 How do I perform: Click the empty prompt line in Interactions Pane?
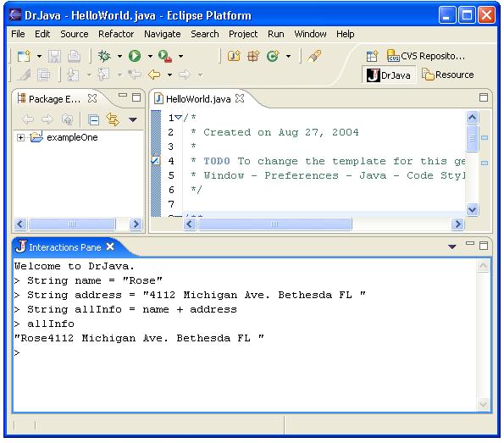pyautogui.click(x=244, y=352)
